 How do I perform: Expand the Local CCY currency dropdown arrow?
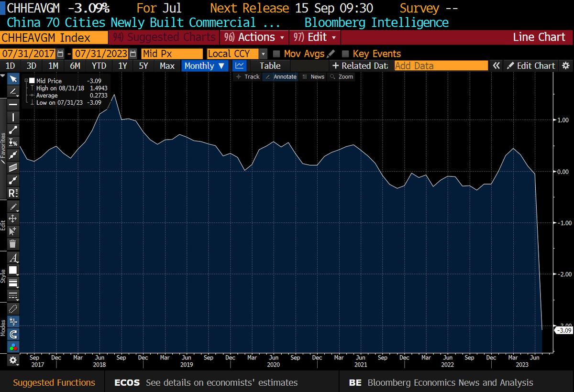263,54
